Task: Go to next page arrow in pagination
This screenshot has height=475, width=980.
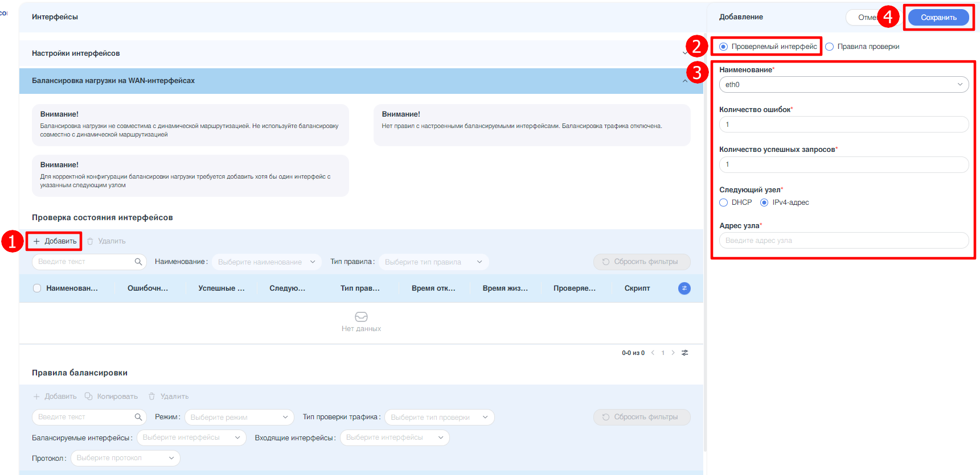Action: [673, 353]
